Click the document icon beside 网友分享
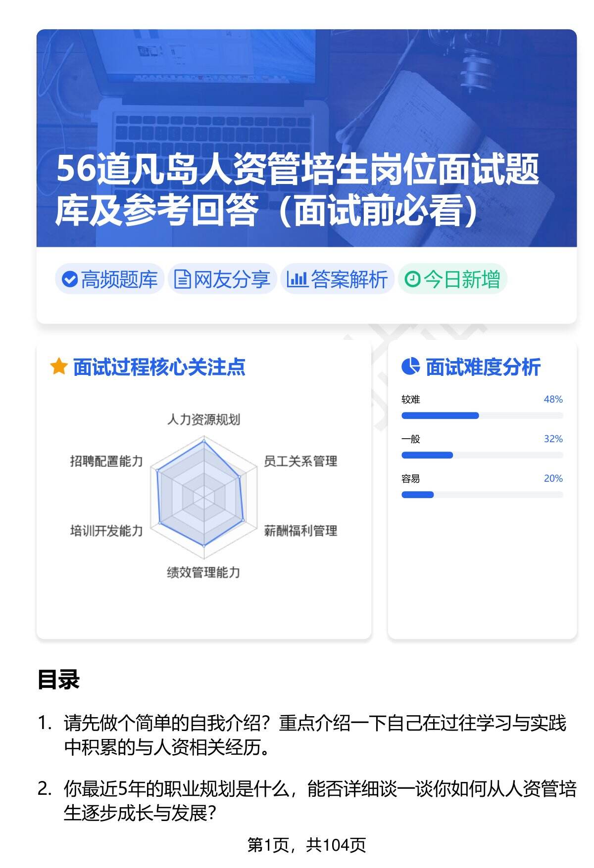Screen dimensions: 594x868 click(x=182, y=279)
